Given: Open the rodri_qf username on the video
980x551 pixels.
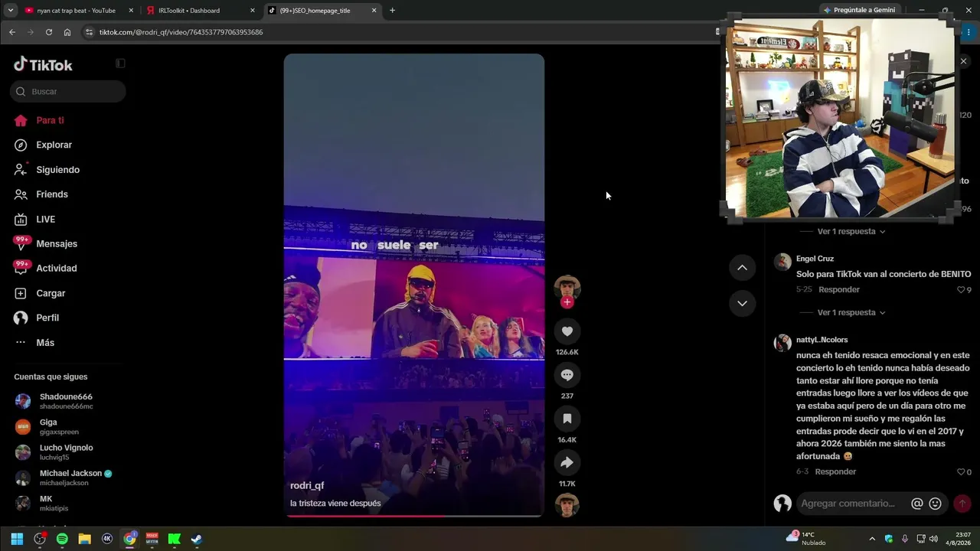Looking at the screenshot, I should 307,486.
